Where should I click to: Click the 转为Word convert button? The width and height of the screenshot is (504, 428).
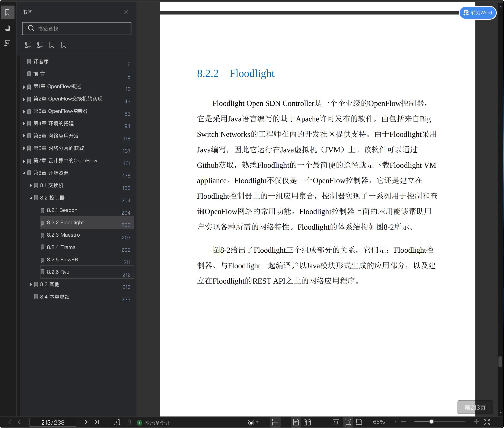pos(478,13)
